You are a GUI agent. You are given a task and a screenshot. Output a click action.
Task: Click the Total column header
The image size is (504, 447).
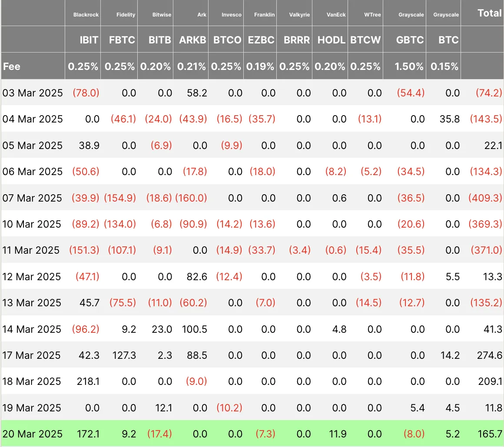[x=489, y=13]
